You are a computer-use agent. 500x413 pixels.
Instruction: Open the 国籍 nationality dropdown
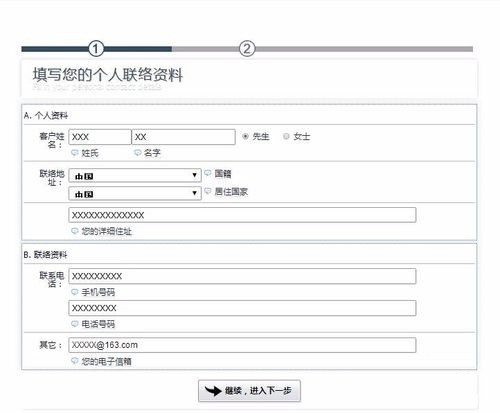135,175
